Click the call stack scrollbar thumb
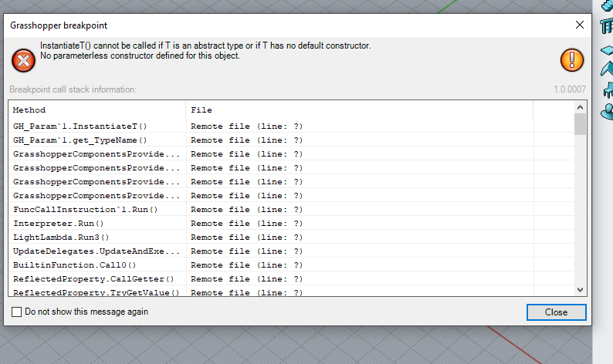The image size is (613, 364). 580,124
